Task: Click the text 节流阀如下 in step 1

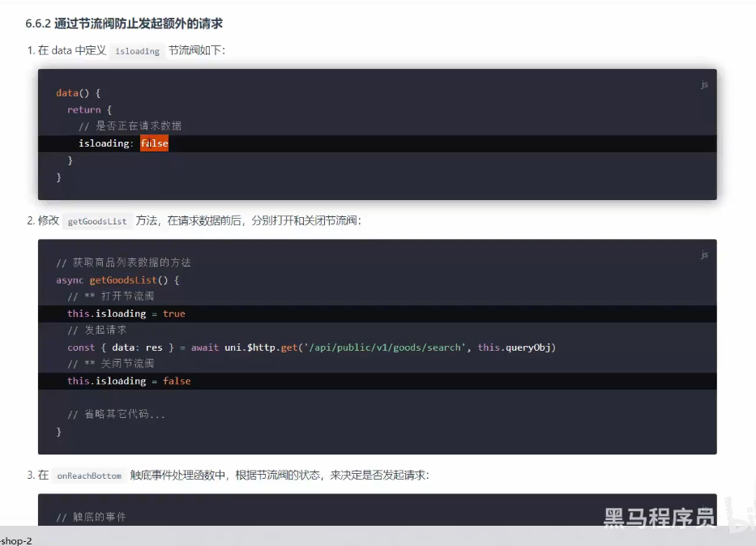Action: (x=194, y=50)
